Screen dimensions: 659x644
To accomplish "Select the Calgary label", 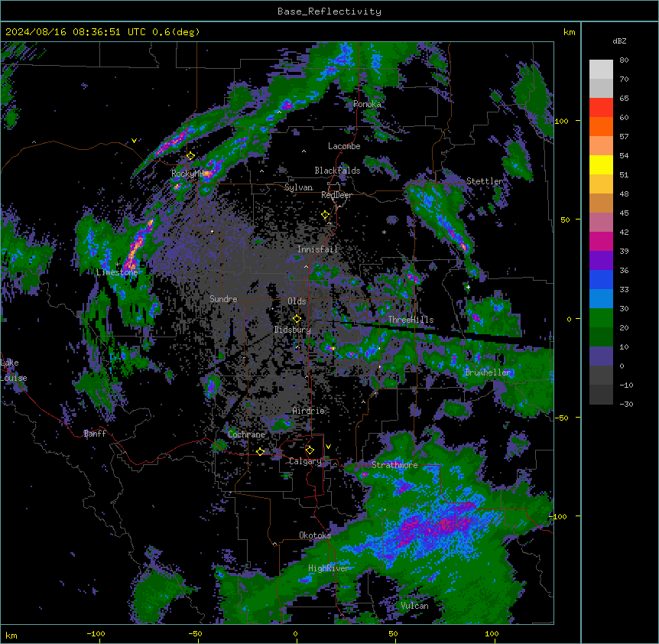I will click(x=306, y=461).
